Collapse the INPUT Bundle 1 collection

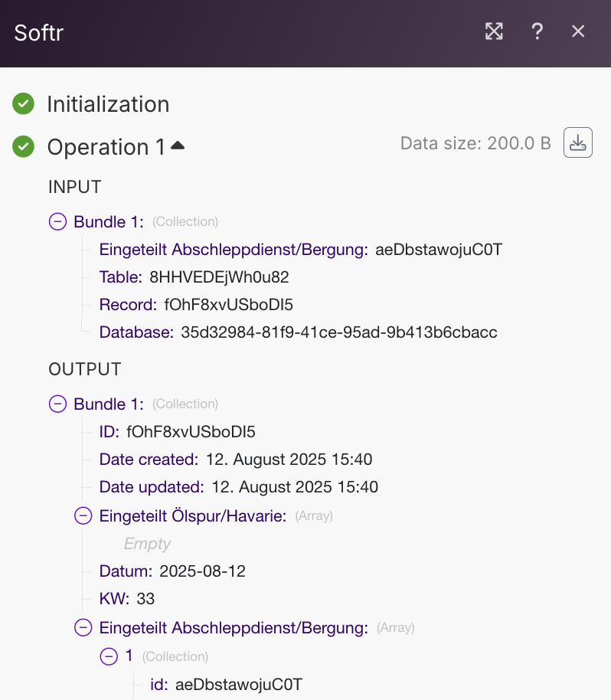click(x=57, y=221)
